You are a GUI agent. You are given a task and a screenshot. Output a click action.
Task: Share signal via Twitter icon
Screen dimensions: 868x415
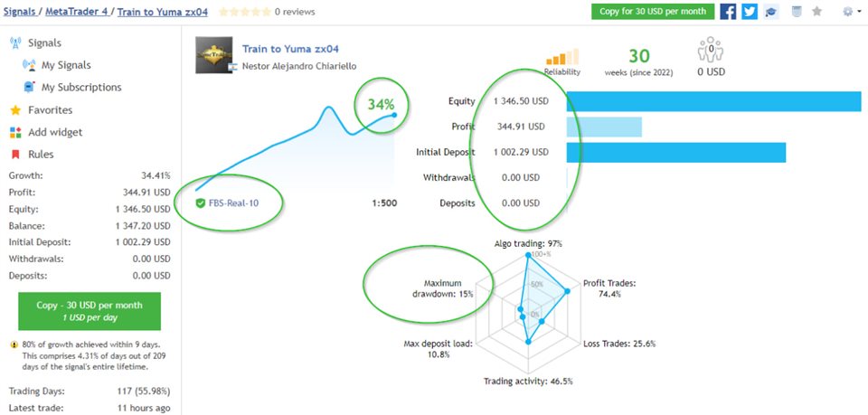tap(750, 12)
